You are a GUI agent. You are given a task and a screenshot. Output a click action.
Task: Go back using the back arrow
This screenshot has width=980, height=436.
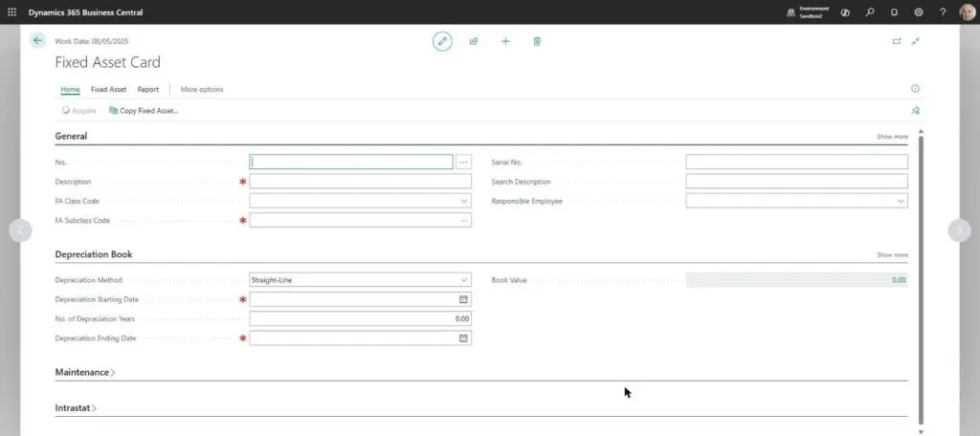(37, 40)
